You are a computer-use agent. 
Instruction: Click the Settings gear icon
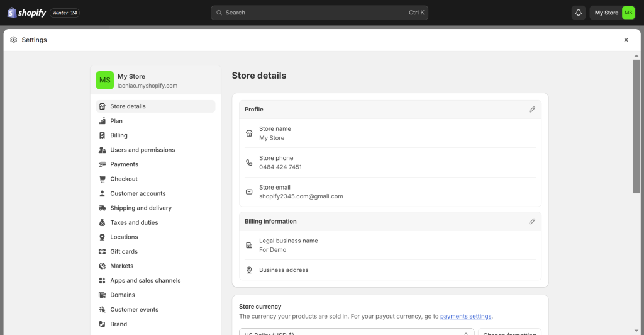(x=14, y=40)
